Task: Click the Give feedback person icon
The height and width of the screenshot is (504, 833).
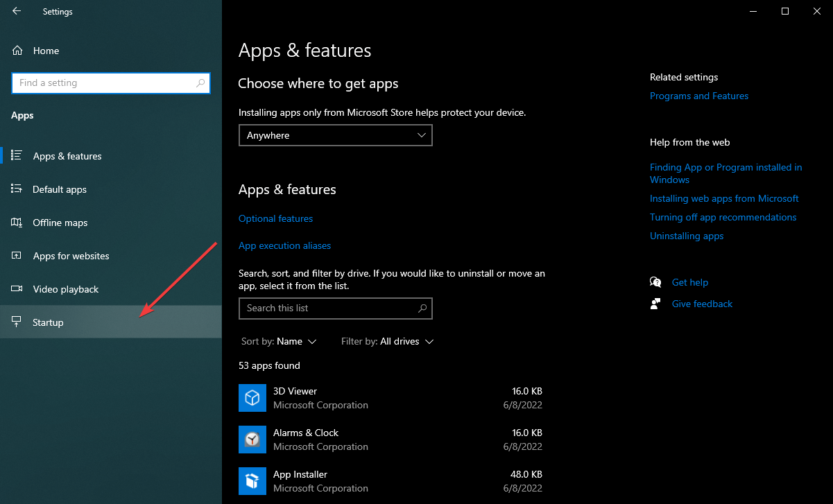Action: pyautogui.click(x=655, y=304)
